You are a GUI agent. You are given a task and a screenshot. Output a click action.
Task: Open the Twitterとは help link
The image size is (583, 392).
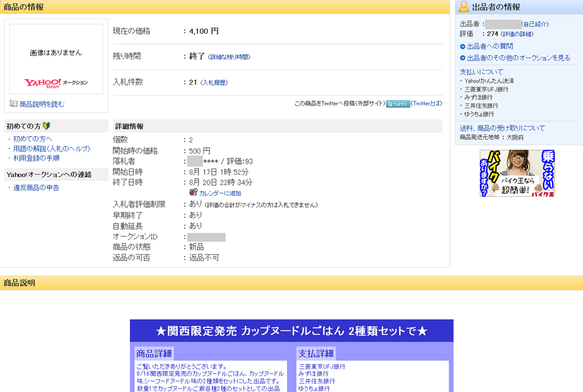427,103
